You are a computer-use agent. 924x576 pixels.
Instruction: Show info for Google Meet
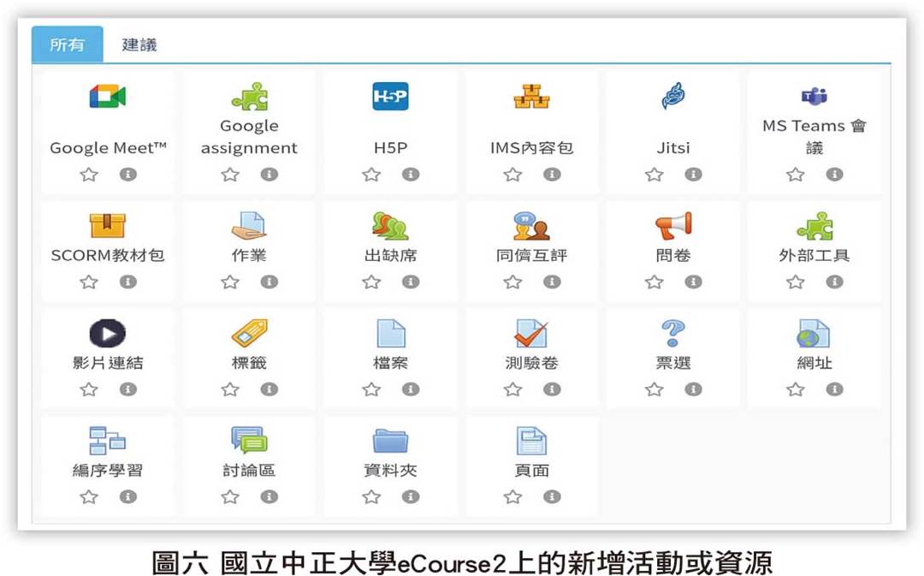(x=127, y=174)
